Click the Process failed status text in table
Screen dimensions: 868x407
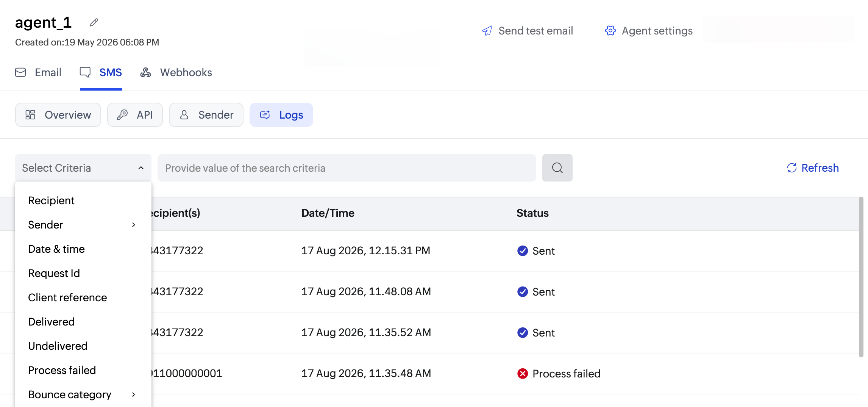coord(566,373)
